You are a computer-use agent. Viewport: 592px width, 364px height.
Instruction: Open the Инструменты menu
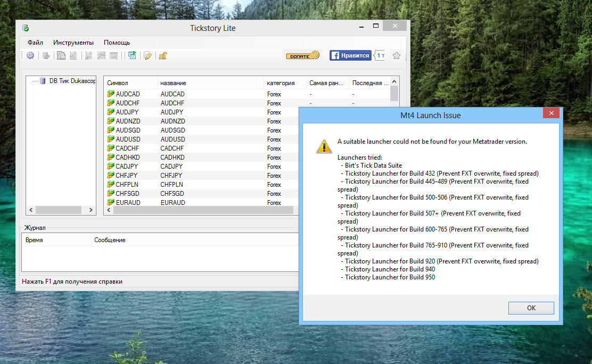point(73,43)
